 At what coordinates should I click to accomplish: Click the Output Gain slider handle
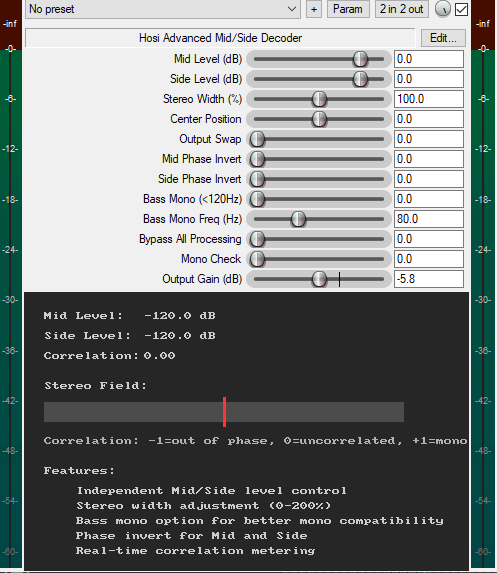(x=319, y=279)
